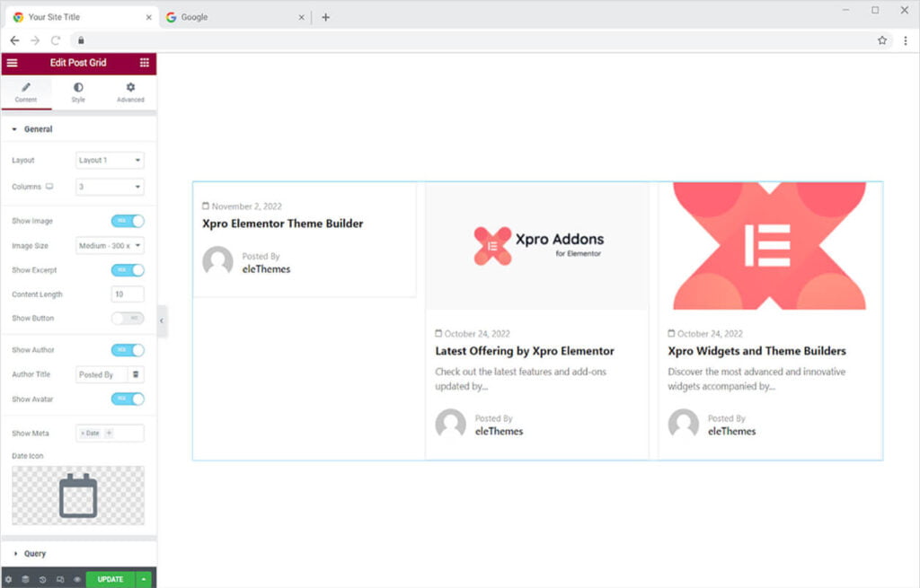Click the green UPDATE button

111,579
